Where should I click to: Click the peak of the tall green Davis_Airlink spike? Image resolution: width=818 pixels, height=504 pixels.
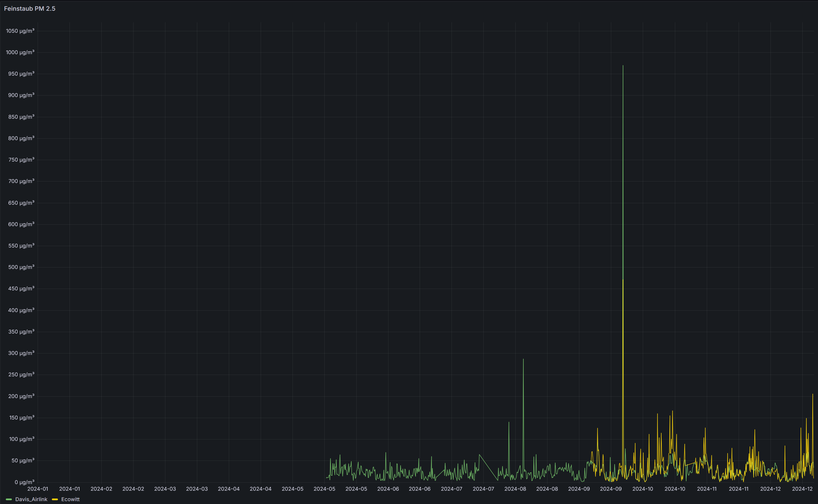(623, 66)
